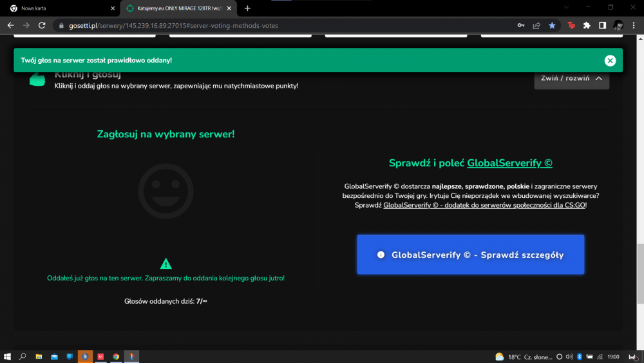Close the Nowa karta tab
The height and width of the screenshot is (363, 644).
[113, 8]
